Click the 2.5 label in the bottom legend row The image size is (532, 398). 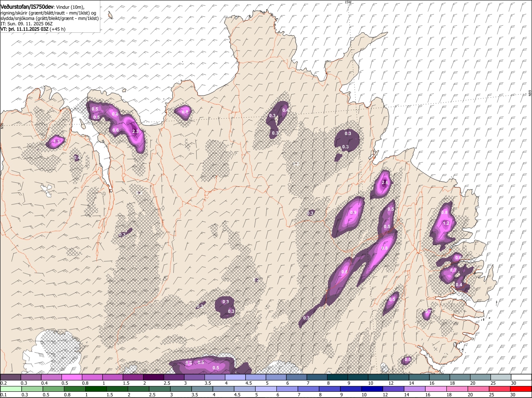click(x=152, y=395)
